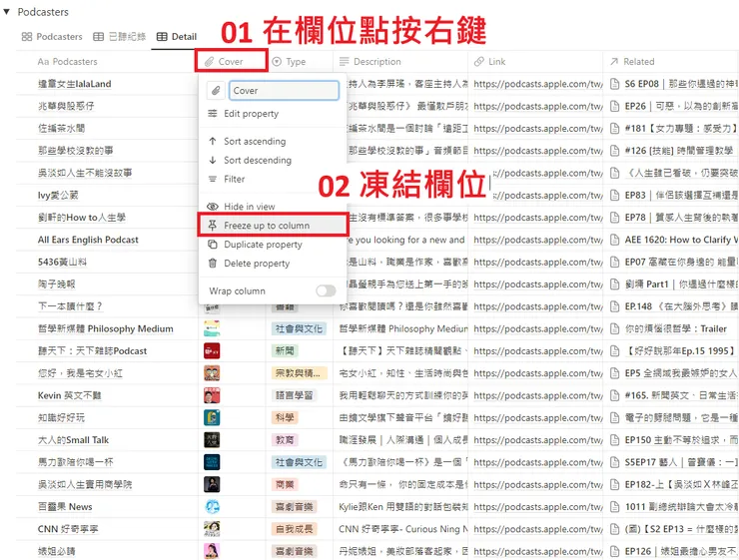739x560 pixels.
Task: Click the paperclip property type icon in menu
Action: coord(216,91)
